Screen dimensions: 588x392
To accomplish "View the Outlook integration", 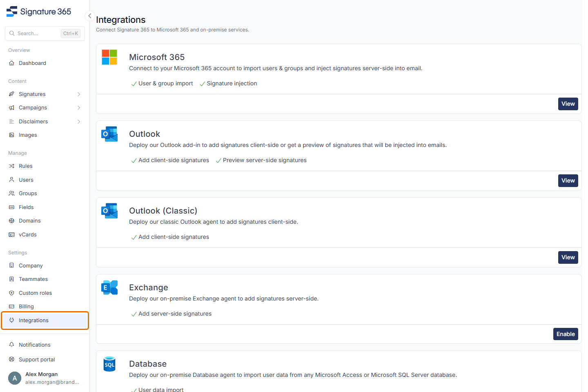I will pos(568,180).
